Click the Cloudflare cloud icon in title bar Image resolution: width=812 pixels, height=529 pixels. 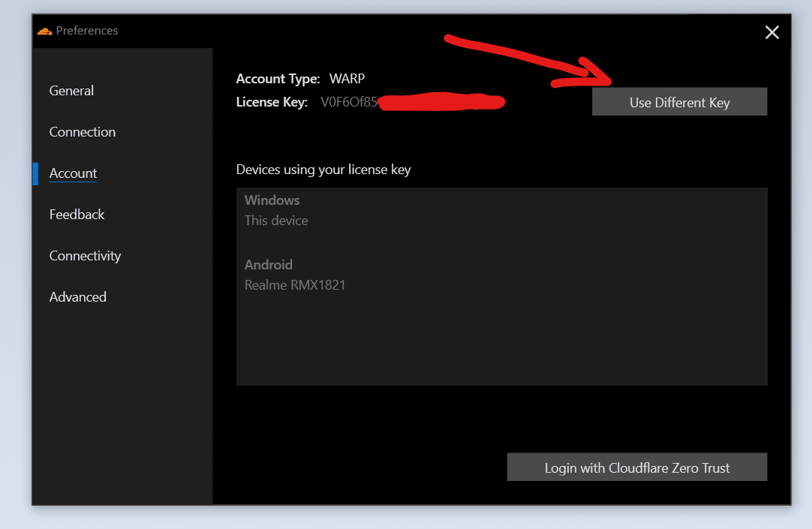[x=44, y=31]
